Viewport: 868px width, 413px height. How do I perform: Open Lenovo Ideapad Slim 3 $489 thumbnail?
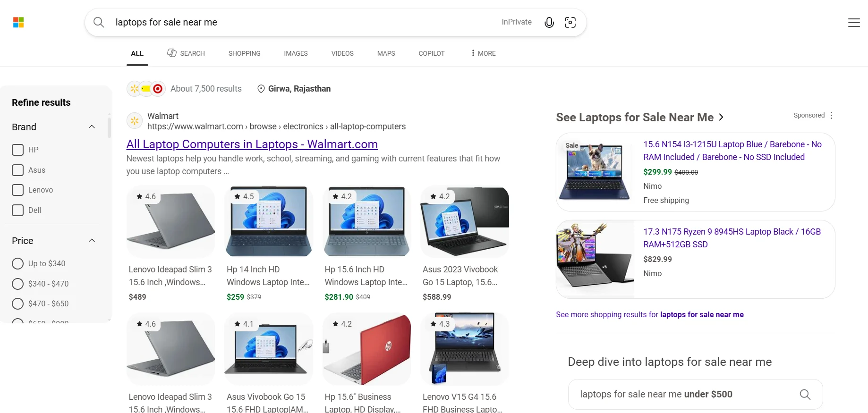pos(171,221)
